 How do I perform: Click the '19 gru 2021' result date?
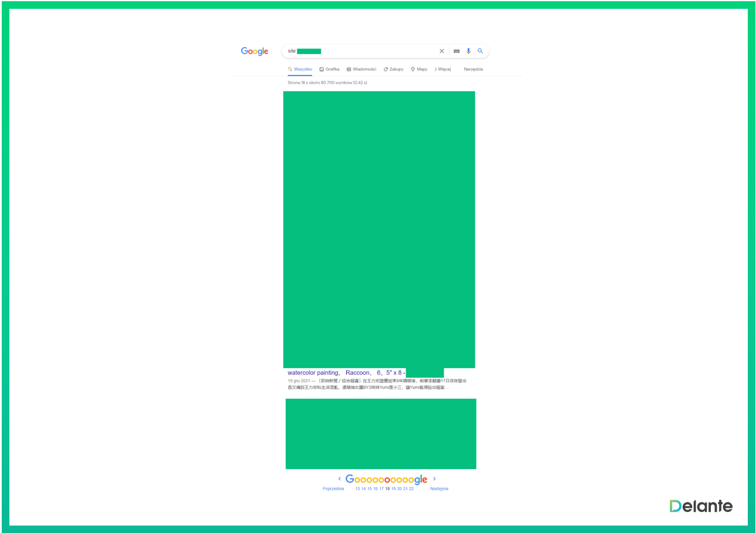pos(298,381)
